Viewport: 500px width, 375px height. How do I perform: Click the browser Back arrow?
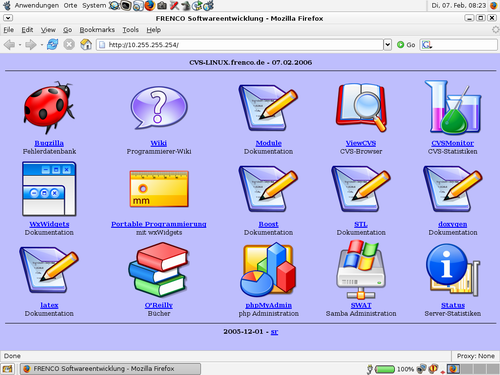pyautogui.click(x=10, y=44)
